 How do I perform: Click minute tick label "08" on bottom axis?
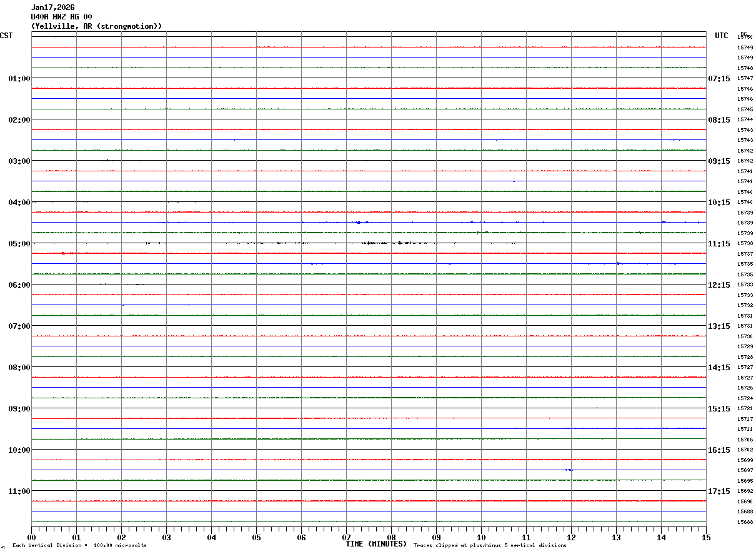click(392, 537)
